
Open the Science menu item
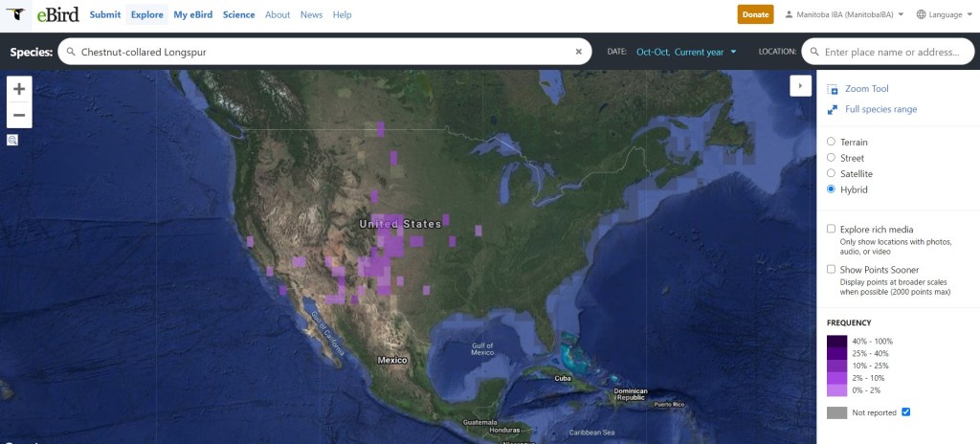click(x=238, y=14)
